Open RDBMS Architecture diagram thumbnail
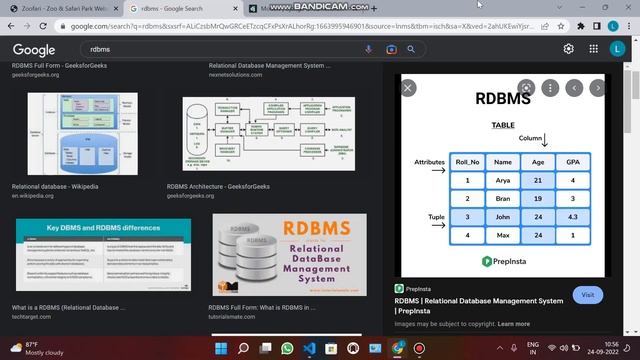The image size is (640, 360). (x=269, y=134)
